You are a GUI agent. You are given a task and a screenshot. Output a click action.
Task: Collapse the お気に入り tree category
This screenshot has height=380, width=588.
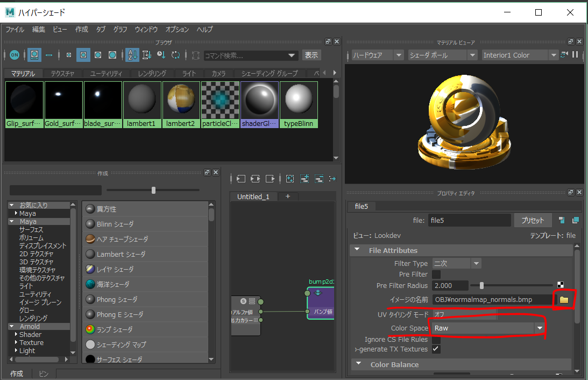12,205
